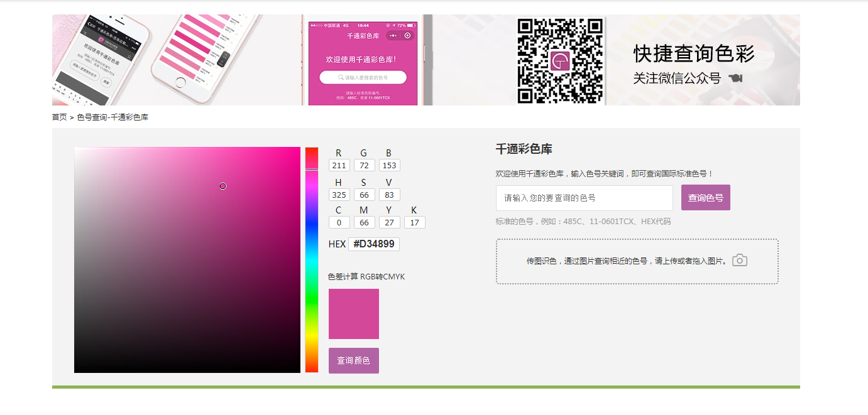Click the Y value field 27
The width and height of the screenshot is (868, 415).
pos(390,222)
